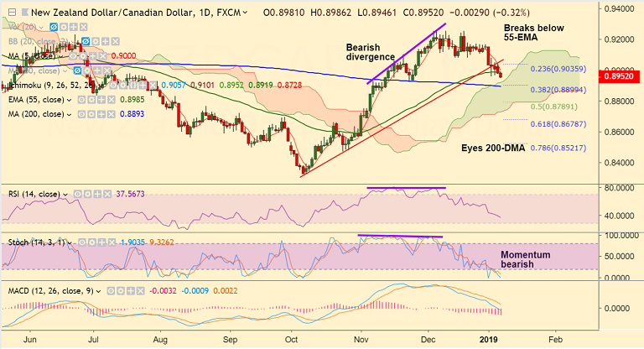Viewport: 644px width, 349px height.
Task: Remove the Vol (20) indicator with X
Action: click(83, 27)
